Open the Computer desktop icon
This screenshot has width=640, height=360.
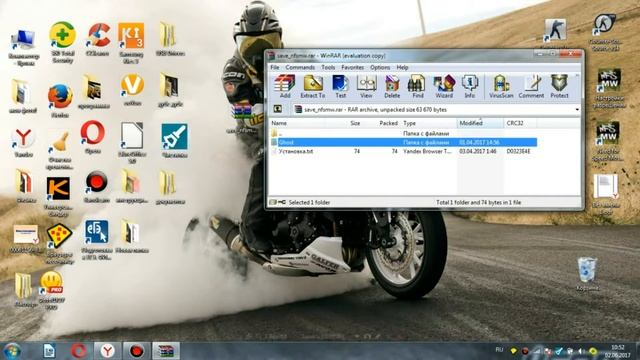23,48
